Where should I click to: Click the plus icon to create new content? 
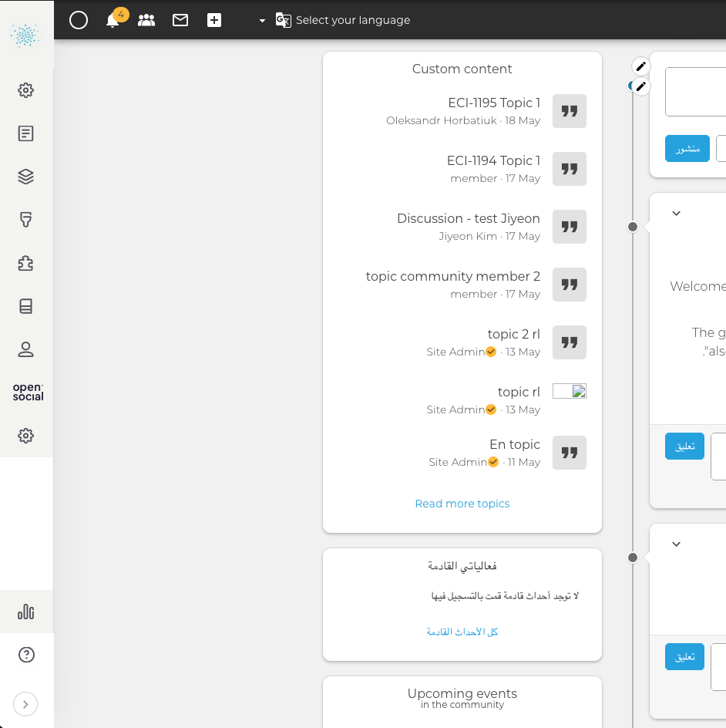point(214,20)
